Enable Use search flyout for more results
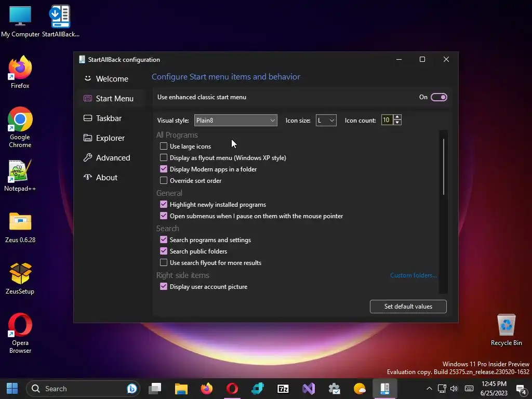Viewport: 532px width, 399px height. click(x=164, y=262)
